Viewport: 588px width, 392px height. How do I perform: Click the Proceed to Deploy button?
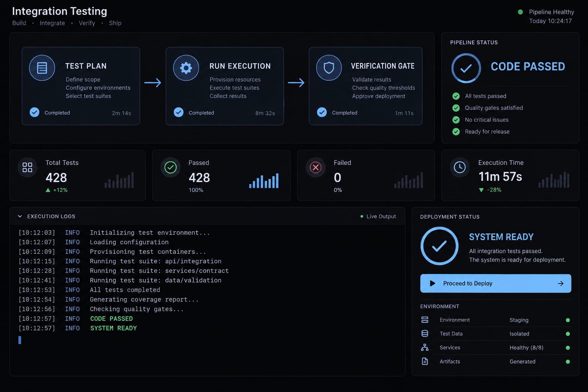coord(496,283)
